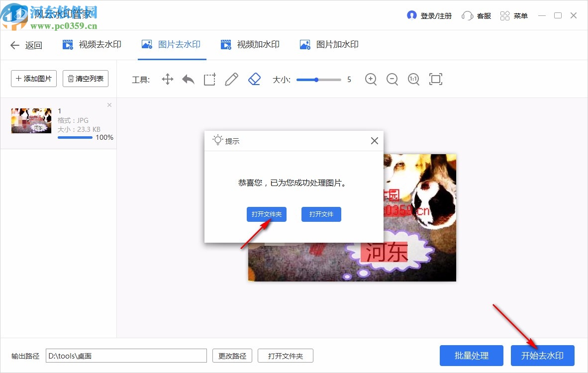Select the move tool in the toolbar
This screenshot has width=588, height=373.
coord(167,79)
